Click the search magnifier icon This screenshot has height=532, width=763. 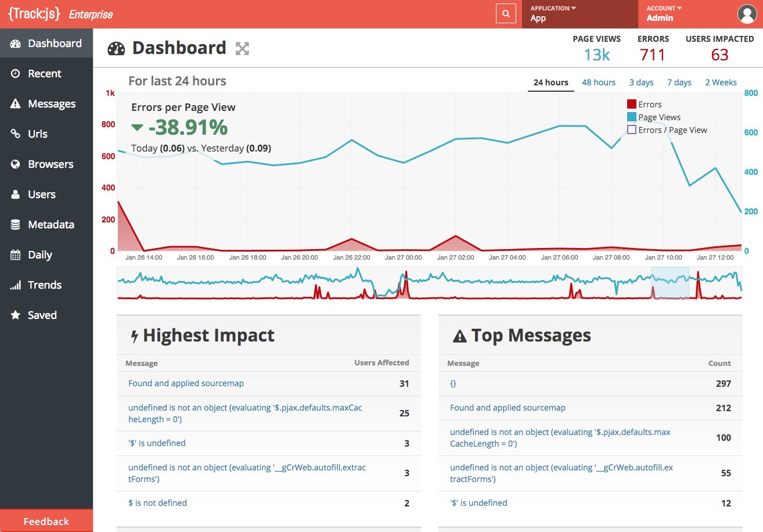(x=506, y=14)
